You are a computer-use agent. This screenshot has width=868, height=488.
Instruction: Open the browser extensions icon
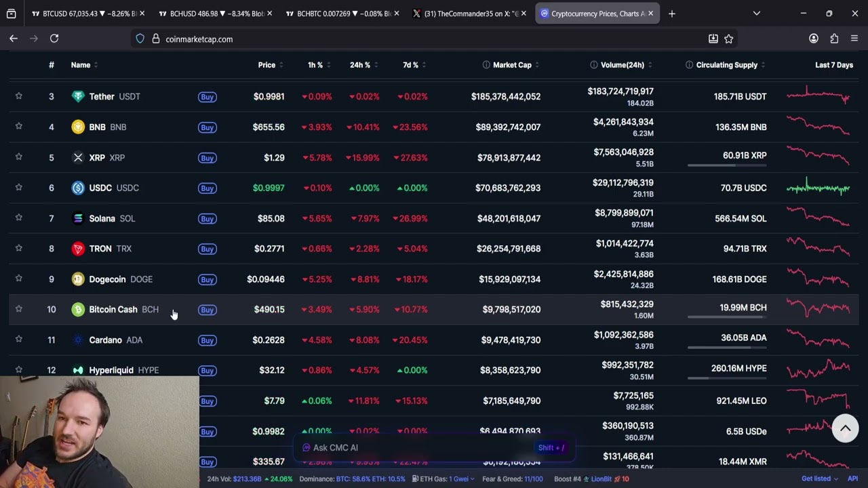pos(834,39)
